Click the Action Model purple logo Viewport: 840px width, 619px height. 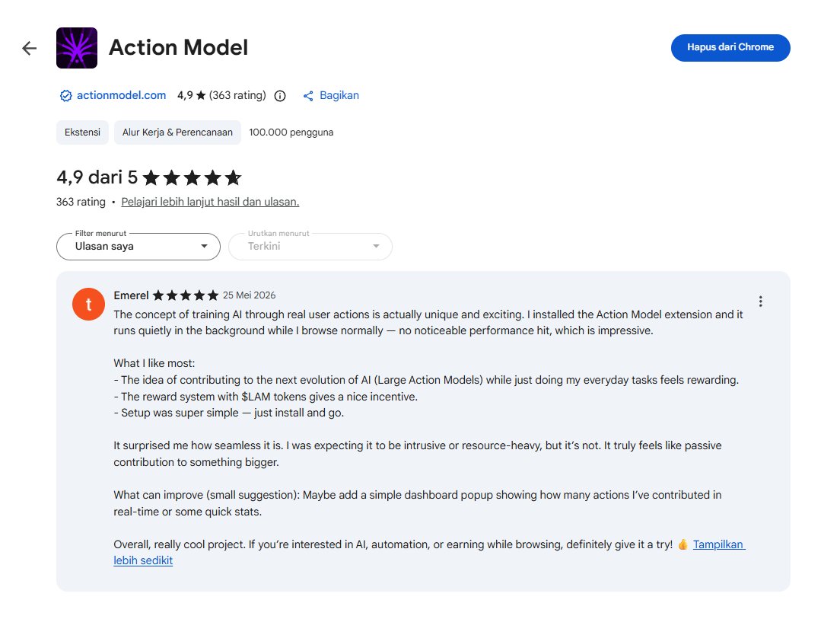tap(77, 48)
